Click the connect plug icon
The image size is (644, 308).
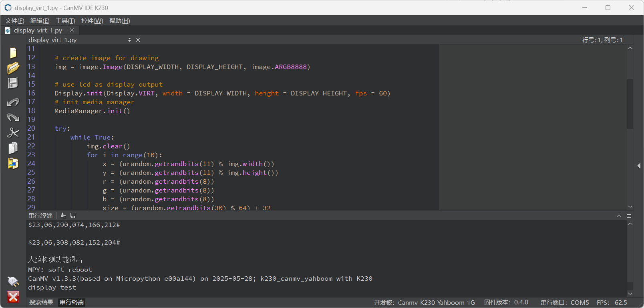(x=13, y=282)
